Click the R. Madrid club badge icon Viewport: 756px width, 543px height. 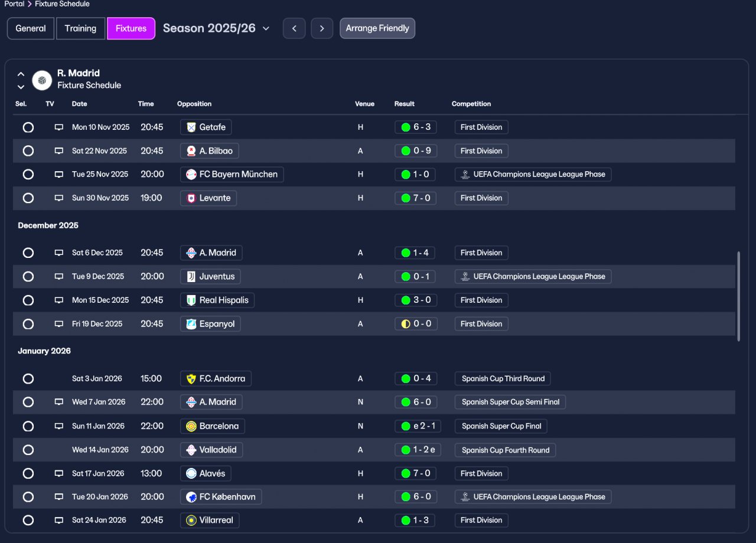click(42, 80)
